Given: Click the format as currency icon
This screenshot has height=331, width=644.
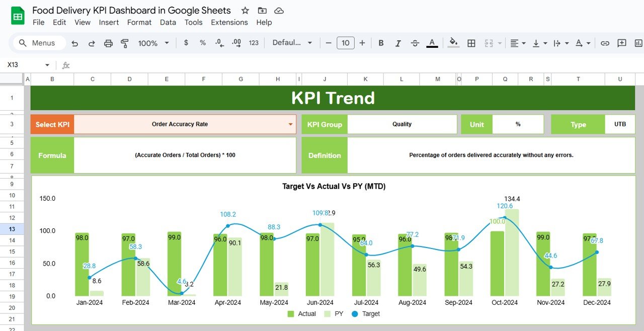Looking at the screenshot, I should click(186, 43).
